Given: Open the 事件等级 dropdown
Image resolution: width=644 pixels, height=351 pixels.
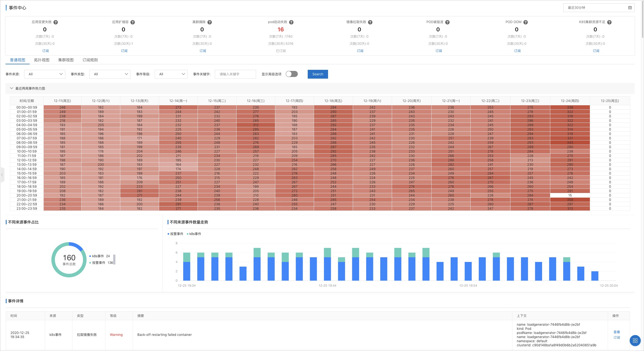Looking at the screenshot, I should point(171,74).
